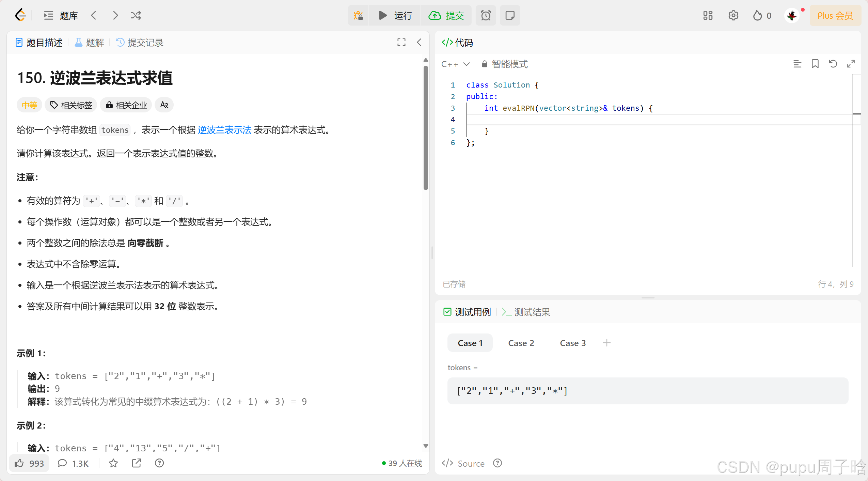
Task: Click the tokens test case input field
Action: [x=647, y=391]
